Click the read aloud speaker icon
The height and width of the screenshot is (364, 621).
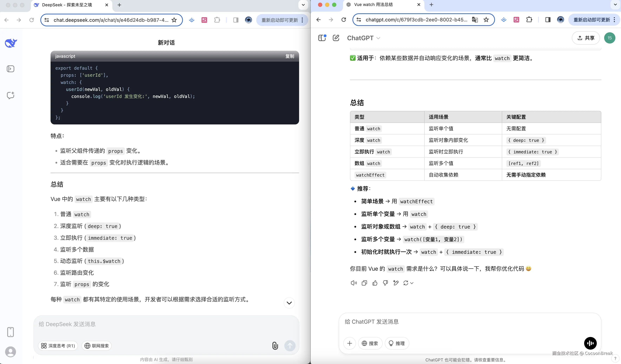pyautogui.click(x=354, y=283)
